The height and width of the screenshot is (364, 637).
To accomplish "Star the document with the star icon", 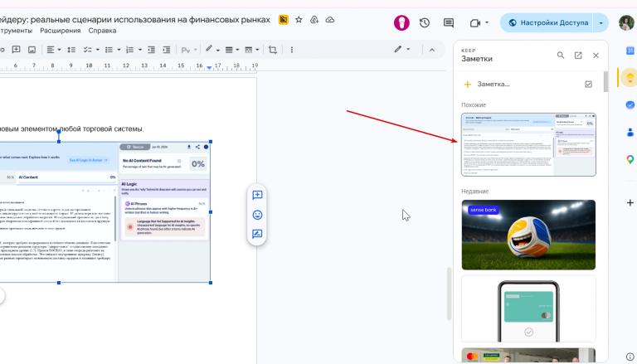I will (x=299, y=20).
